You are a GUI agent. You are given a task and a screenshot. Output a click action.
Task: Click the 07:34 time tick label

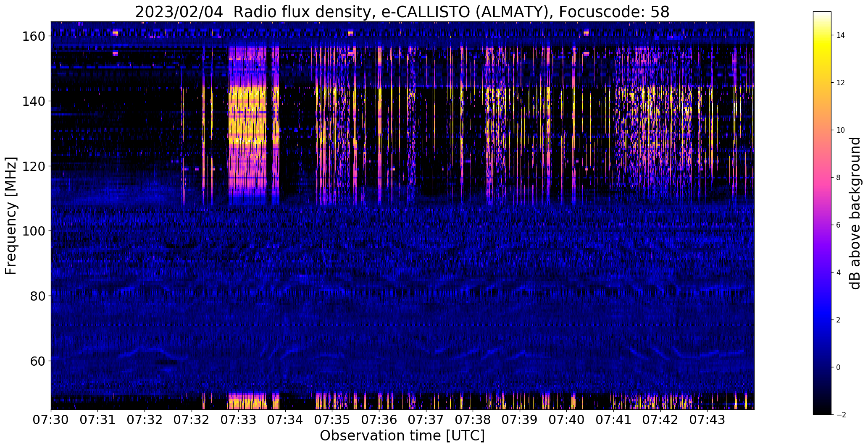285,419
